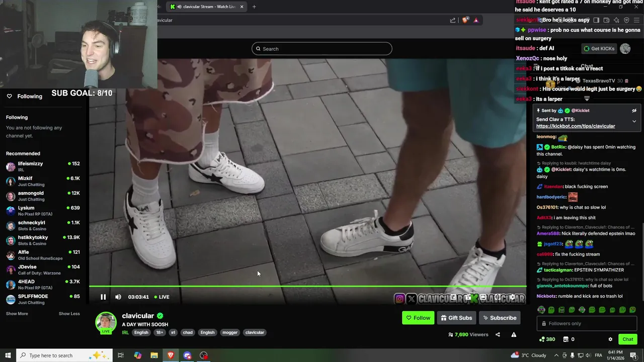Open JDevise recommended channel
Image resolution: width=644 pixels, height=362 pixels.
click(43, 270)
